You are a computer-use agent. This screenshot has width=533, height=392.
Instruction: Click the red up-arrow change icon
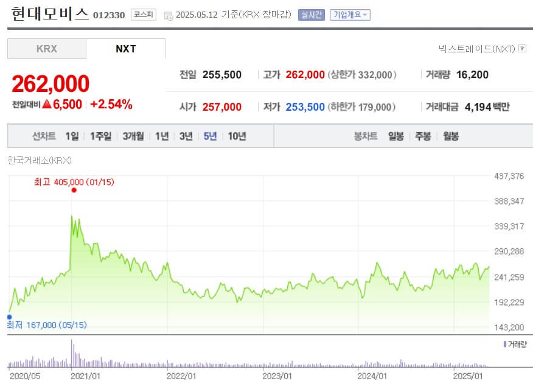[47, 104]
